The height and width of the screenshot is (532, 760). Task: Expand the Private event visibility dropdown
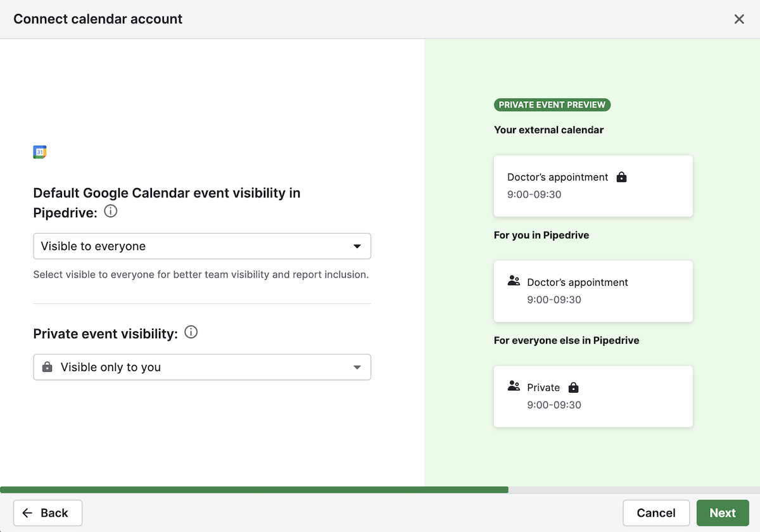201,367
